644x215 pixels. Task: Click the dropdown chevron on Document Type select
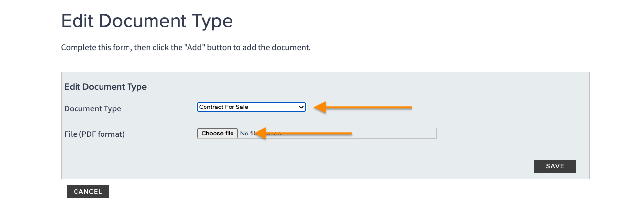301,107
